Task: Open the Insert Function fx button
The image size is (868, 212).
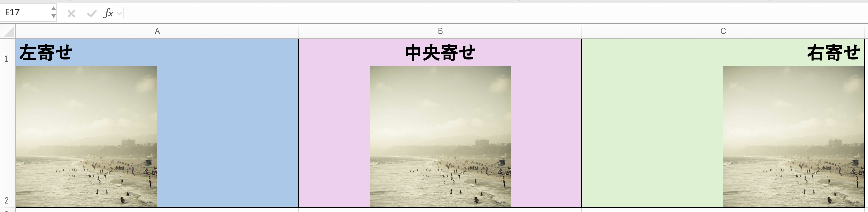Action: [x=108, y=13]
